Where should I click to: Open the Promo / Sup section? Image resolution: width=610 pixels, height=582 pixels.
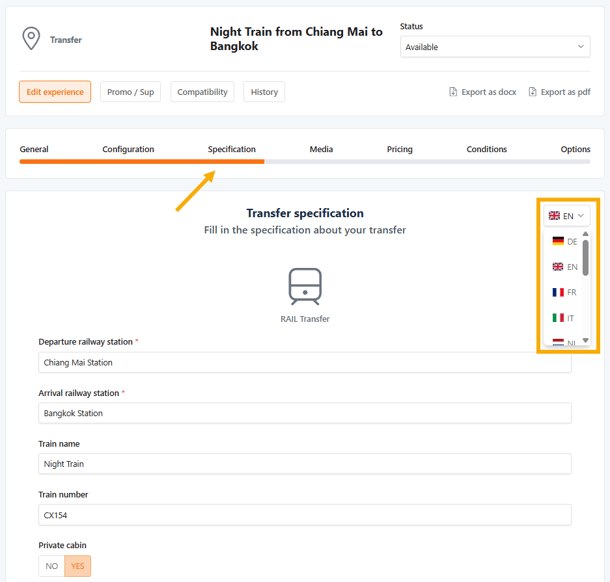coord(131,92)
